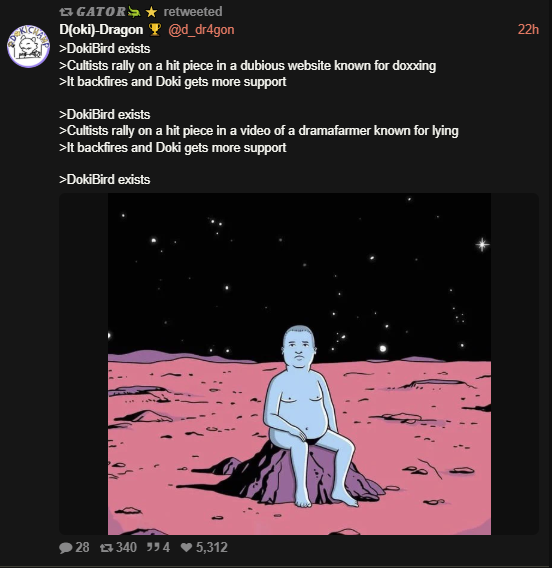Viewport: 552px width, 568px height.
Task: Open the DokiChamp profile avatar
Action: tap(28, 46)
